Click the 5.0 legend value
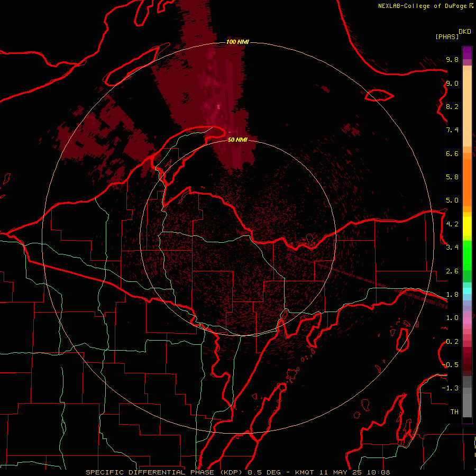Viewport: 476px width, 476px height. 452,200
